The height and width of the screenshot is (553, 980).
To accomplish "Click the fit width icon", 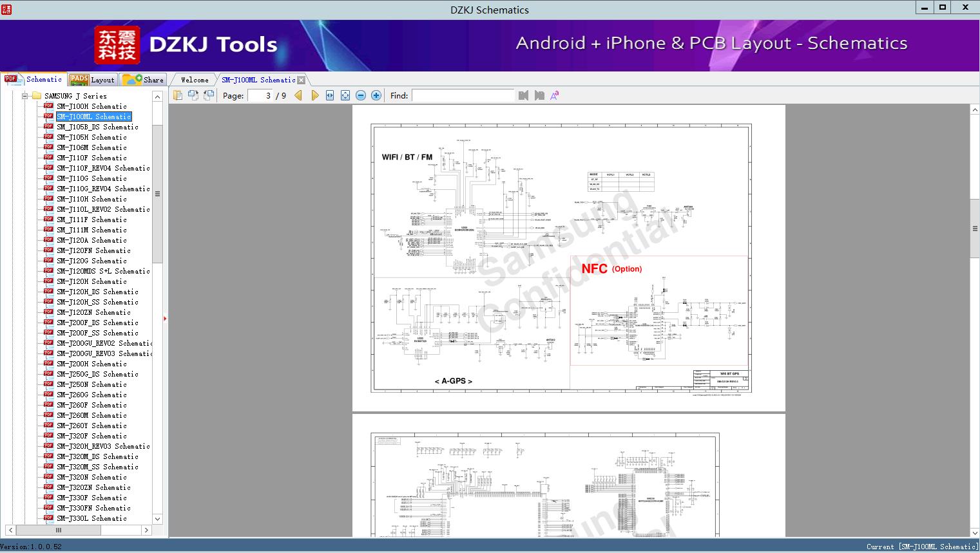I will tap(330, 95).
